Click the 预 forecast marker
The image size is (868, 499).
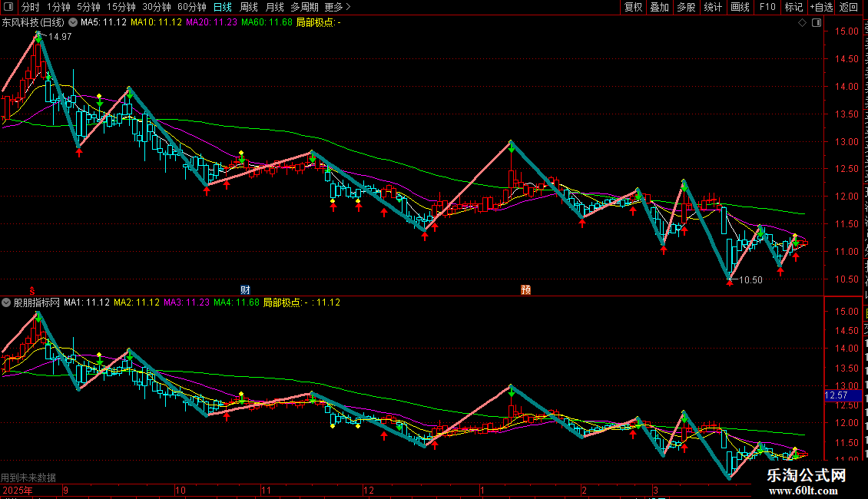(x=525, y=290)
